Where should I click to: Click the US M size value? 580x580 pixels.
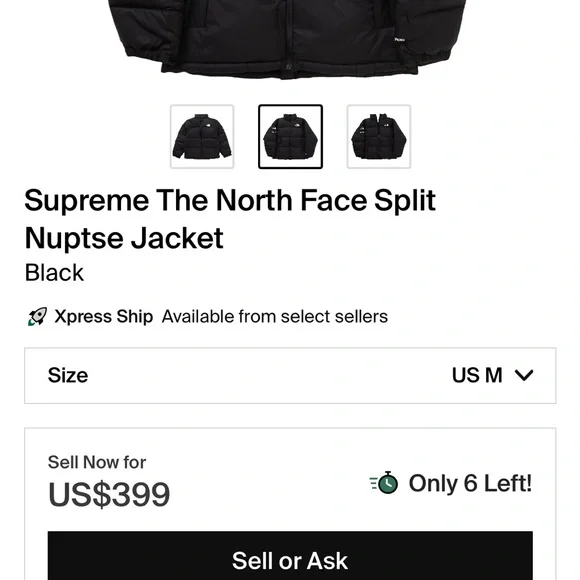click(477, 375)
